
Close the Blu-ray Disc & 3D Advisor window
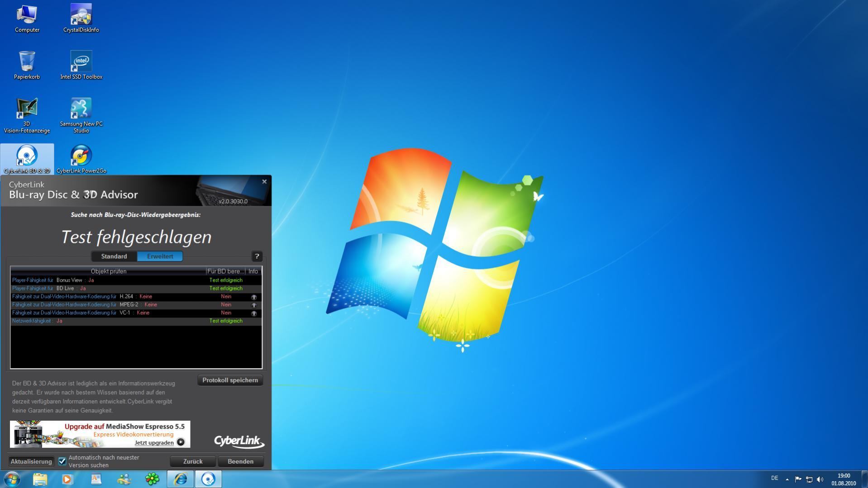[264, 182]
